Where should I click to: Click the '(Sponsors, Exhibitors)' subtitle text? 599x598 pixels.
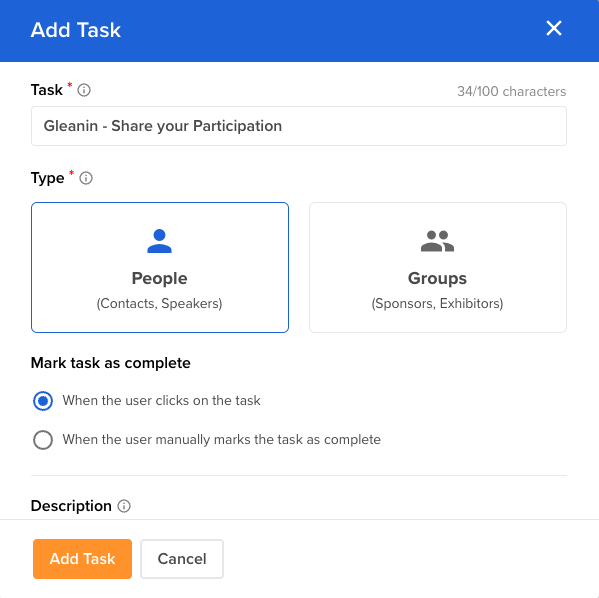pyautogui.click(x=437, y=303)
